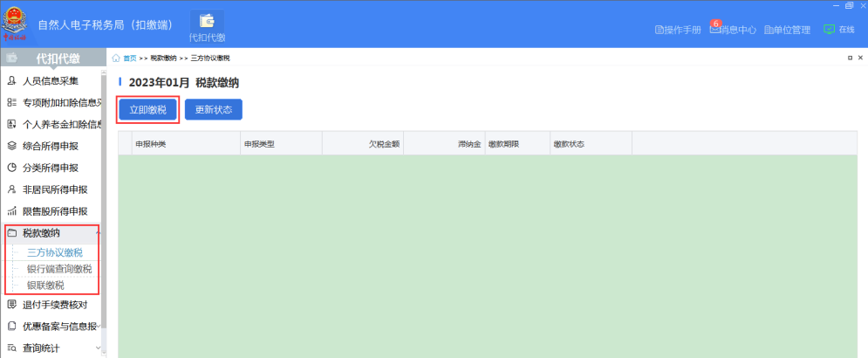Viewport: 868px width, 358px height.
Task: Open the 代扣代缴 wallet module
Action: (x=207, y=26)
